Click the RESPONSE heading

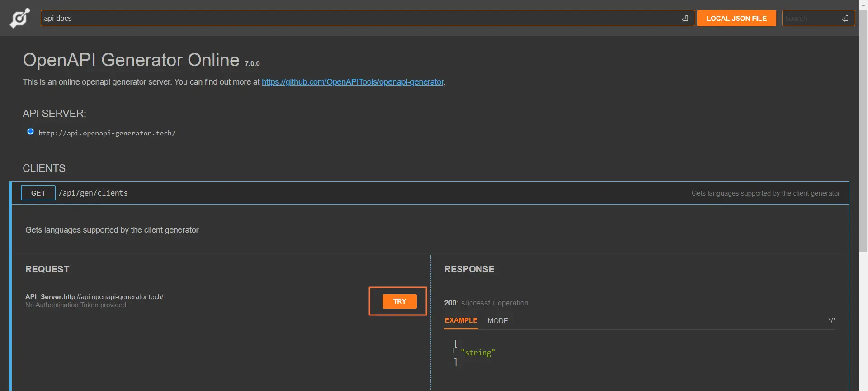point(469,269)
